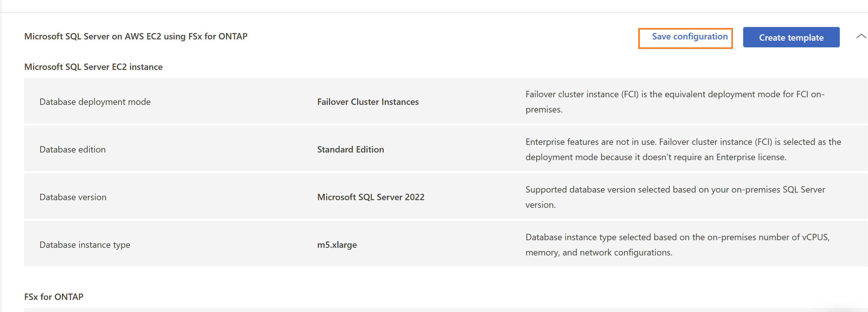Select the Database deployment mode label
The height and width of the screenshot is (312, 868).
pyautogui.click(x=95, y=102)
